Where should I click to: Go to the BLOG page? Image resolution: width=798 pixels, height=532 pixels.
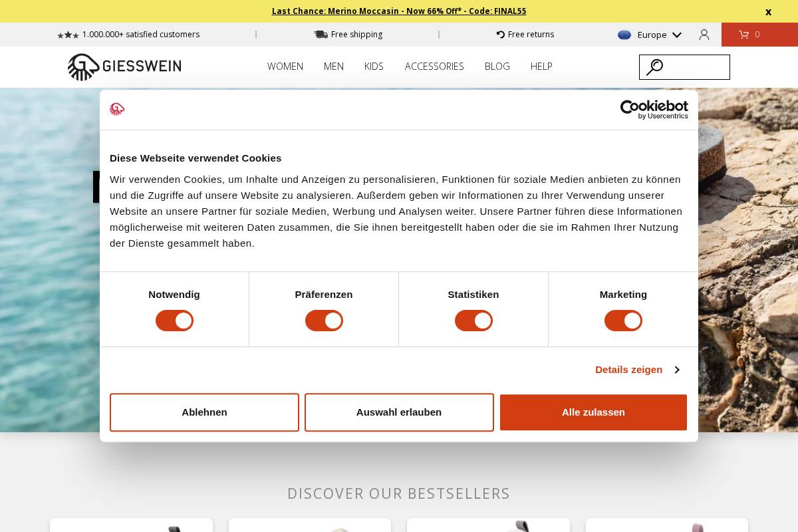pos(497,66)
